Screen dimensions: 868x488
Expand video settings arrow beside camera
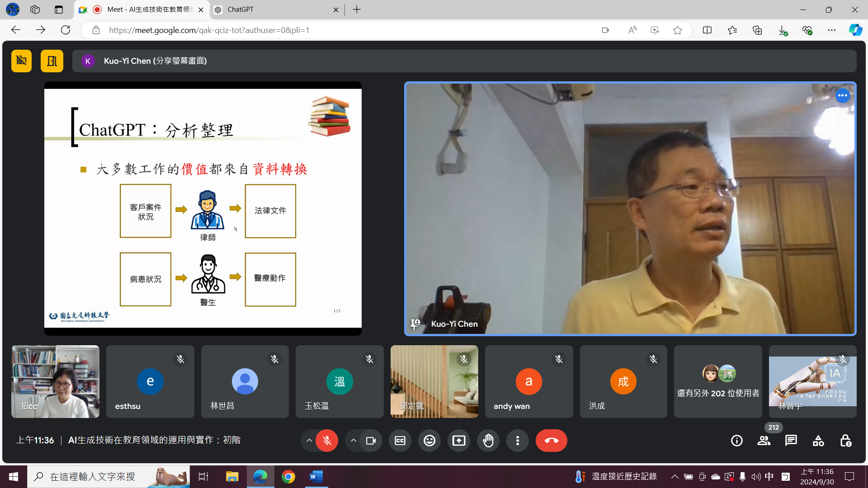tap(354, 441)
